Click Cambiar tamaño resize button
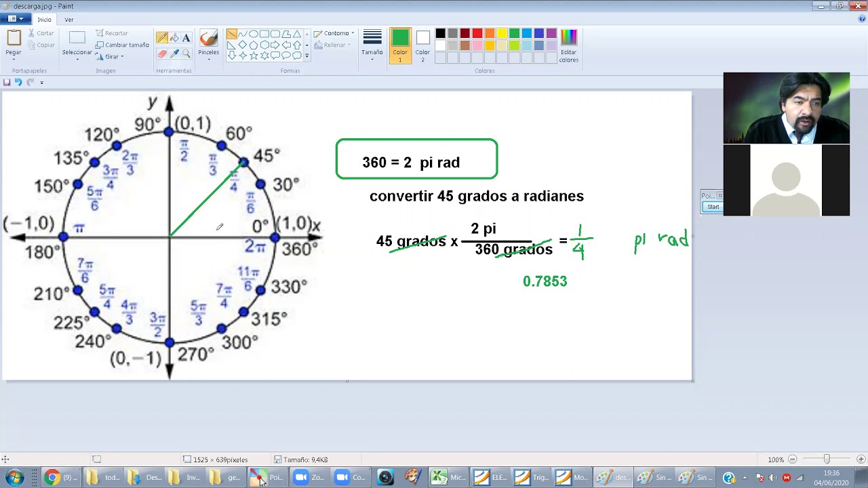The width and height of the screenshot is (868, 488). tap(122, 45)
